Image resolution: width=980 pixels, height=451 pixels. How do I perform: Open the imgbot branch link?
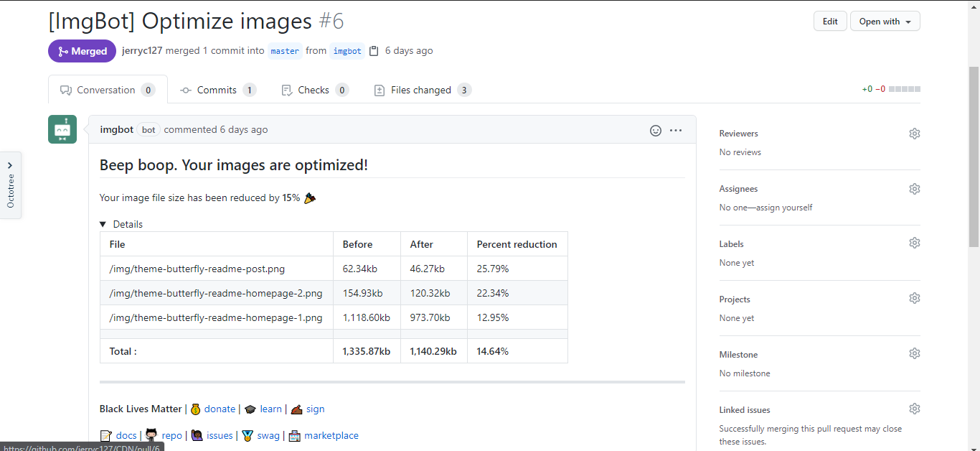[347, 51]
